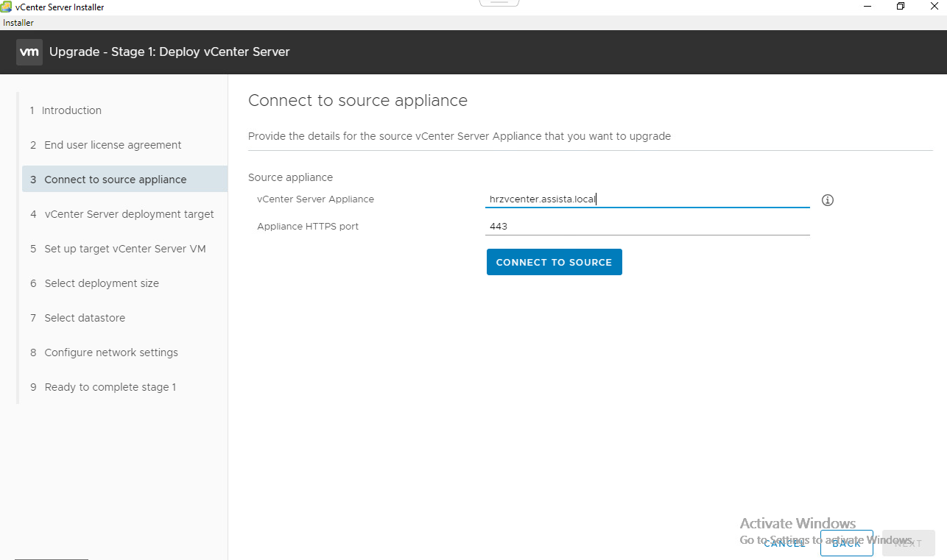Click the Connect to source appliance heading
Image resolution: width=947 pixels, height=560 pixels.
pos(358,101)
